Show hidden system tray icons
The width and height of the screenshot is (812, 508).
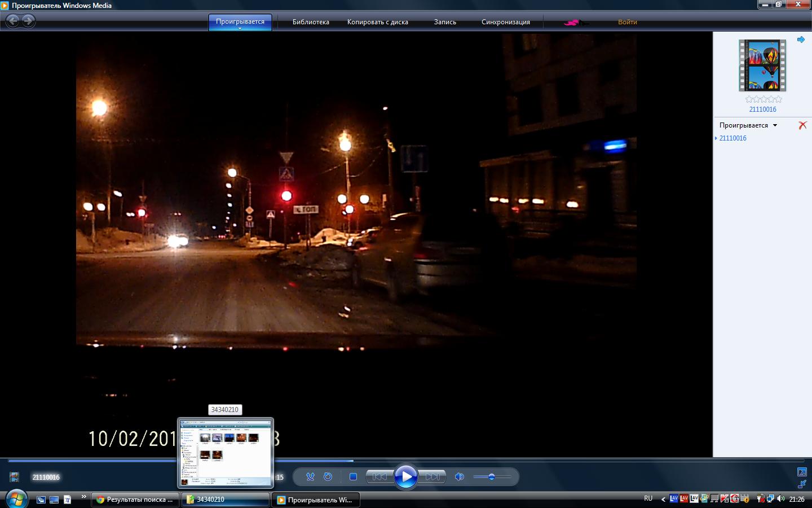coord(663,499)
